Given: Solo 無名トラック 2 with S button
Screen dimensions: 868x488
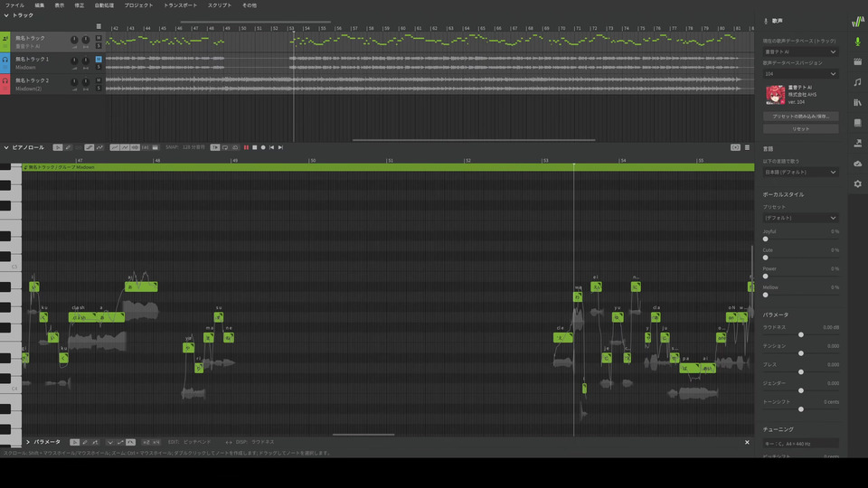Looking at the screenshot, I should click(x=99, y=88).
